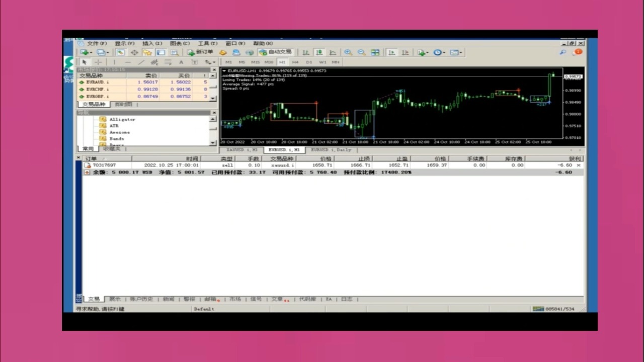
Task: Toggle the Navigator star-folder icon
Action: [x=147, y=52]
